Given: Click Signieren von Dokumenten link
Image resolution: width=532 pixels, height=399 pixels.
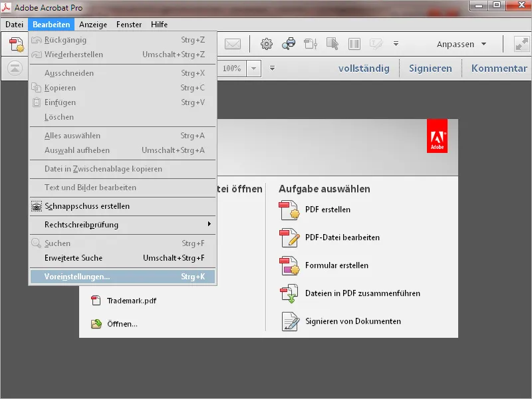Looking at the screenshot, I should (x=353, y=321).
